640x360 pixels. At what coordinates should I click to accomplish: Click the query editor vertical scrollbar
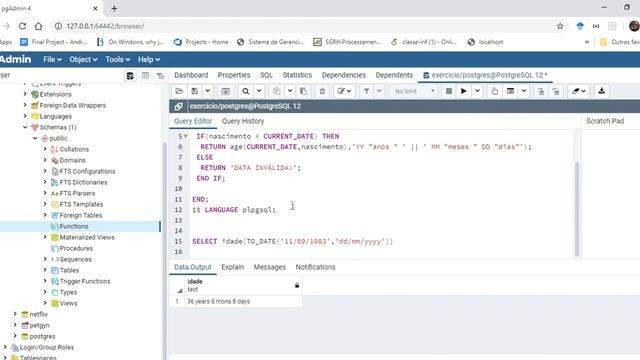(x=577, y=208)
